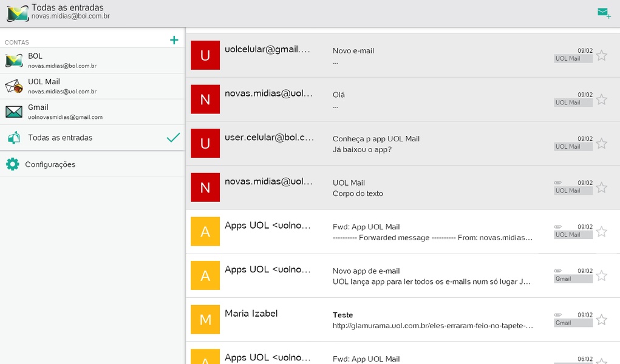Open the Teste message
This screenshot has width=620, height=364.
click(343, 315)
